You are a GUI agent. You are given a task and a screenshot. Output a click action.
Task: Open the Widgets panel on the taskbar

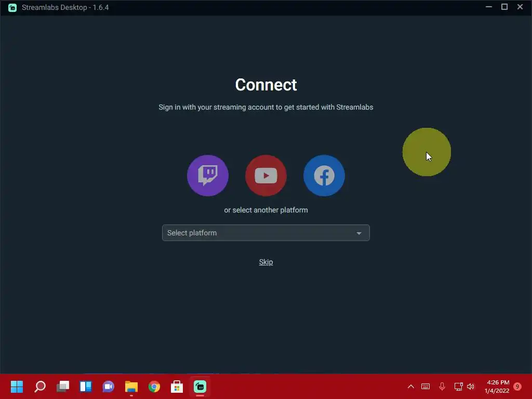[x=86, y=387]
